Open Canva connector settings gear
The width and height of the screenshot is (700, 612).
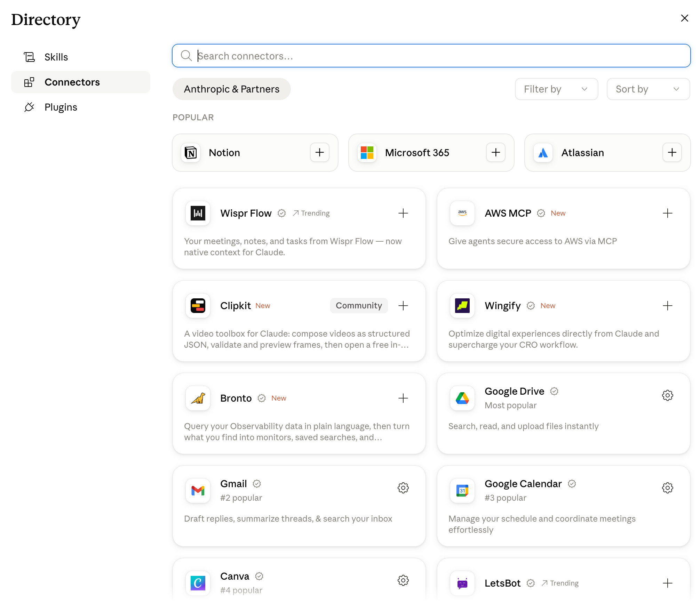tap(403, 580)
